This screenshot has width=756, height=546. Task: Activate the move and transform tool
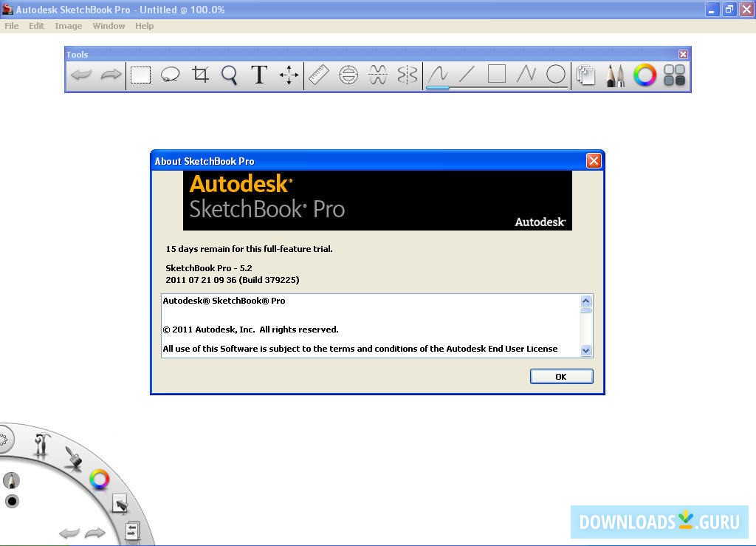288,75
